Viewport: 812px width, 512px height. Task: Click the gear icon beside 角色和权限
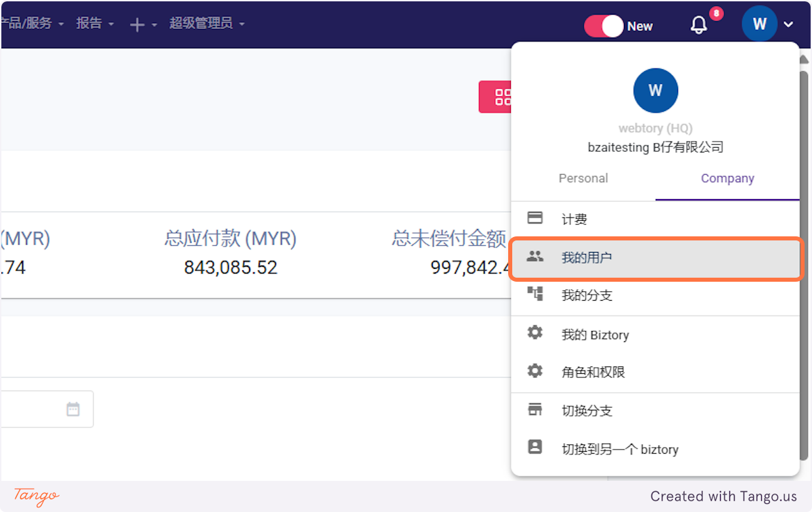pyautogui.click(x=535, y=371)
